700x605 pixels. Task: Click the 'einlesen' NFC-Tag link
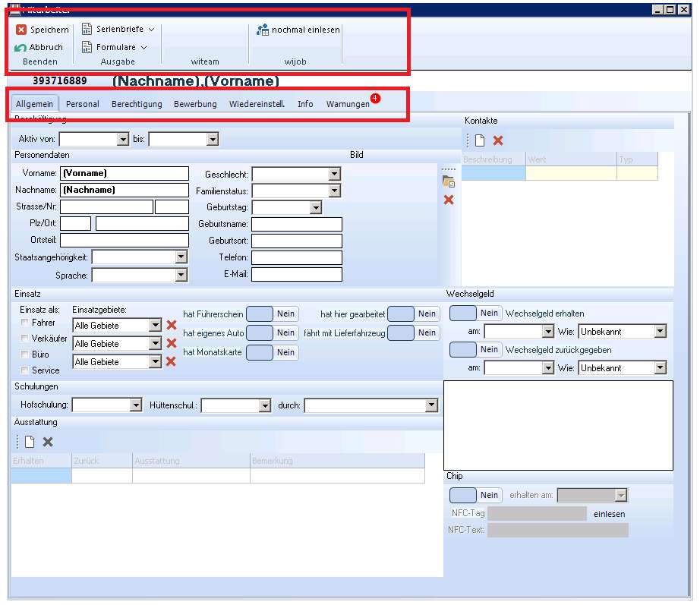coord(609,514)
